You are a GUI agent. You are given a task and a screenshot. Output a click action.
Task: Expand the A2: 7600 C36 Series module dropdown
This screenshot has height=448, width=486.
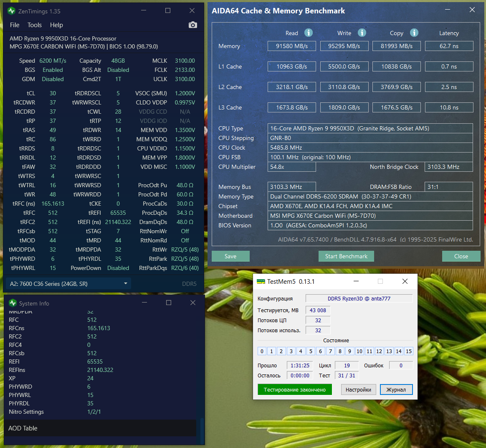[x=68, y=284]
